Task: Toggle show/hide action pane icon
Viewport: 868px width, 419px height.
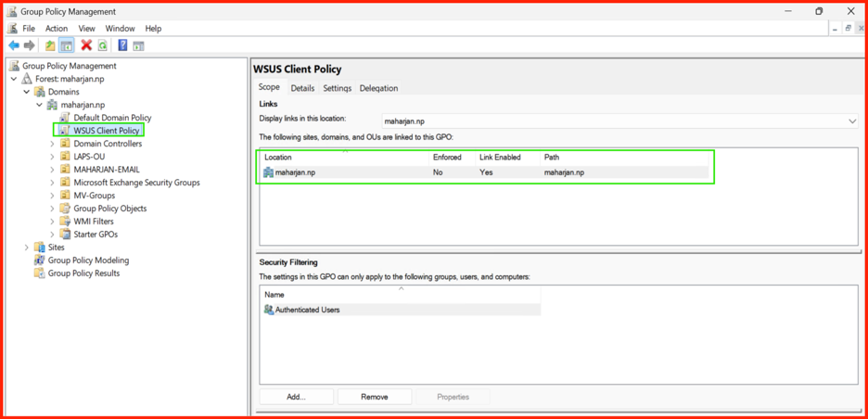Action: point(138,45)
